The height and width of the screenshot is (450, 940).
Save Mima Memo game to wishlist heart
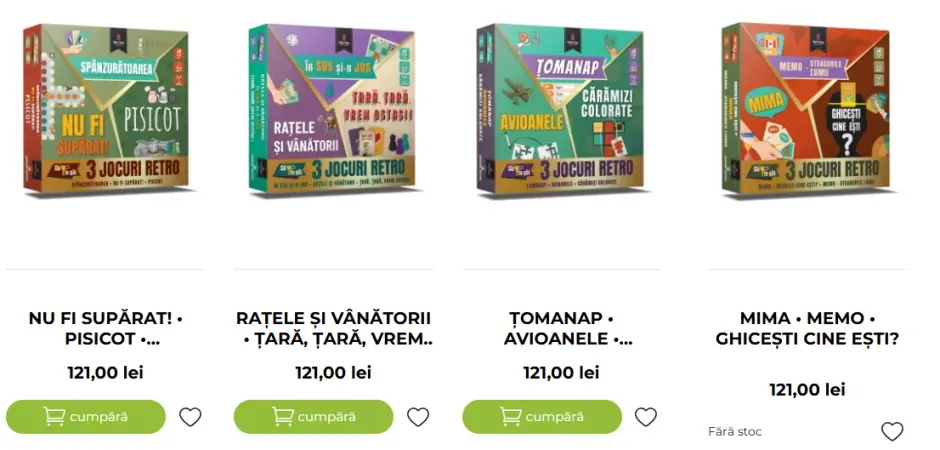click(892, 431)
